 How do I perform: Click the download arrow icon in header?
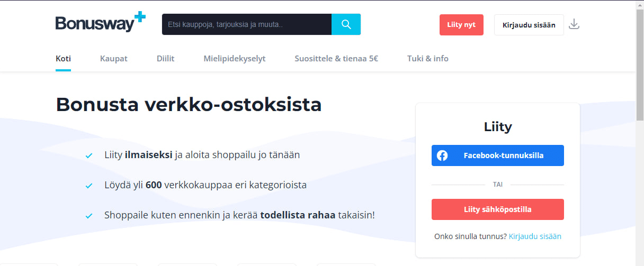[574, 24]
